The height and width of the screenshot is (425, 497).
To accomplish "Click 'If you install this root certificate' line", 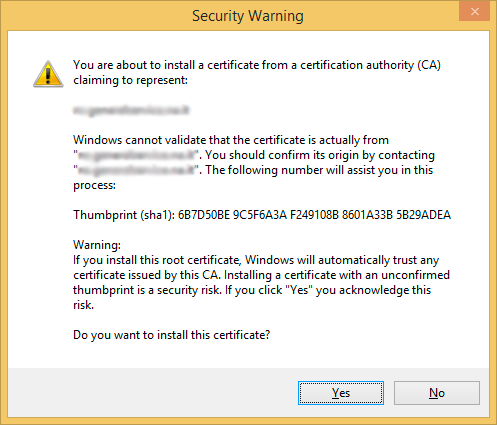I will [256, 260].
